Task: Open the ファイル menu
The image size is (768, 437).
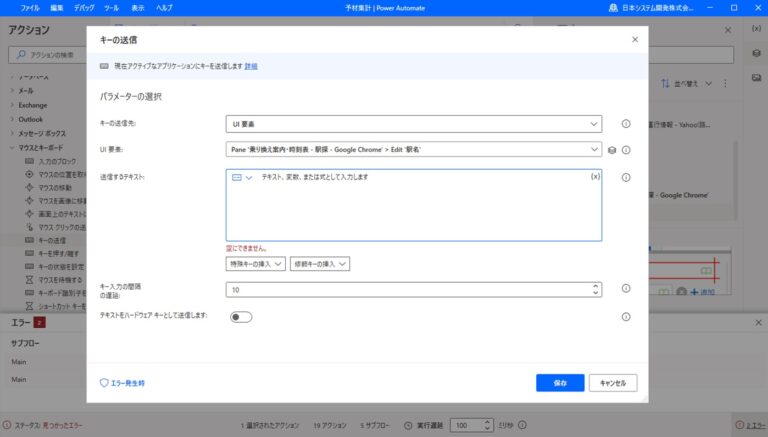Action: click(x=29, y=8)
